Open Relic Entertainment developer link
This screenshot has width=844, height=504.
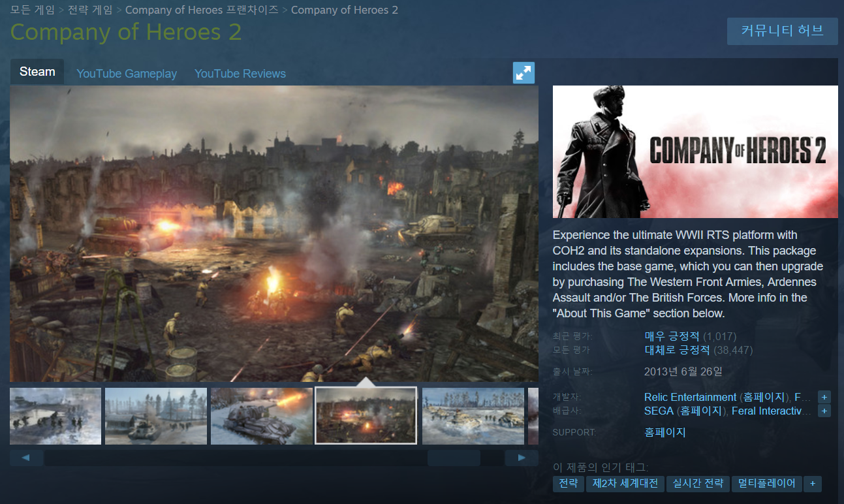tap(690, 397)
